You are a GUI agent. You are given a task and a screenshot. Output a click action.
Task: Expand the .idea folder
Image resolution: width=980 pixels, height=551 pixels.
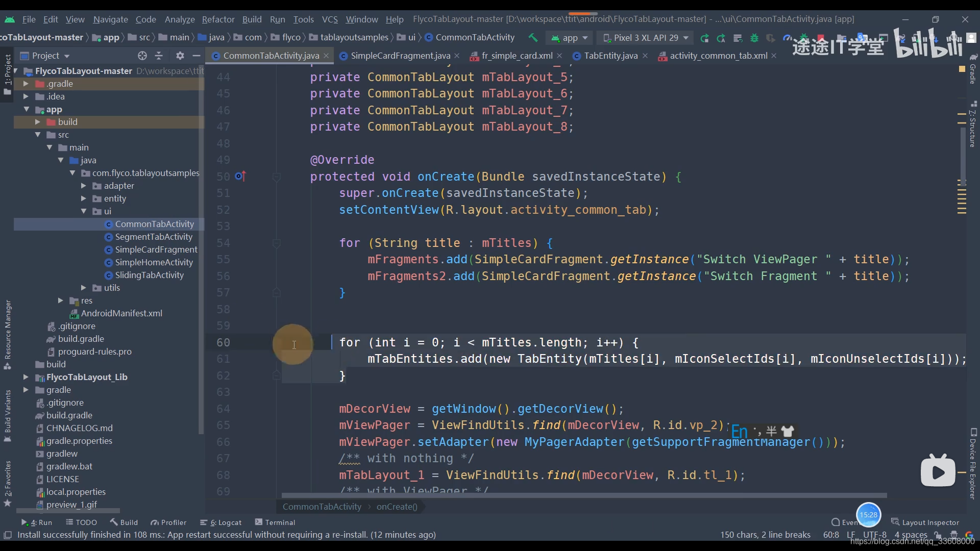[26, 96]
